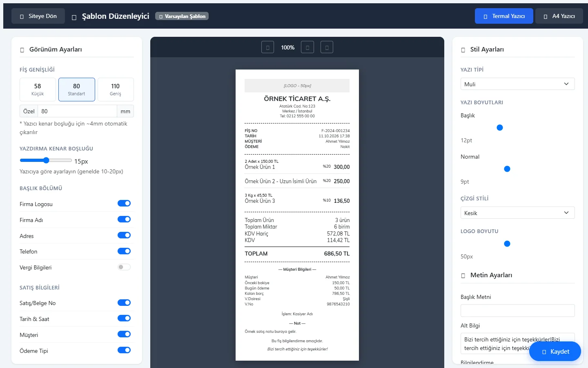The image size is (588, 368).
Task: Toggle the Firma Logosu switch
Action: [124, 204]
